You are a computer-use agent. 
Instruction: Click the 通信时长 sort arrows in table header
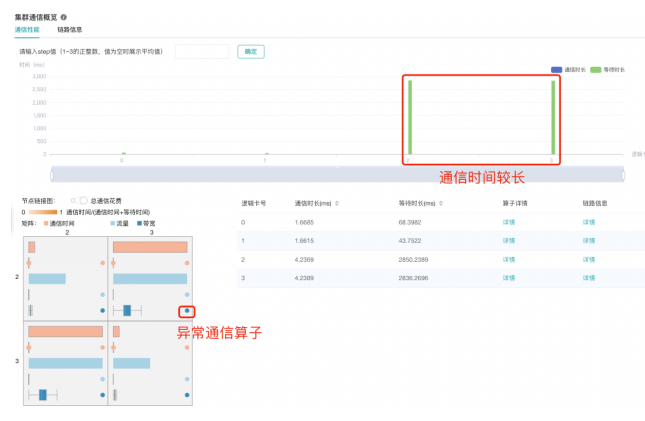click(x=337, y=203)
